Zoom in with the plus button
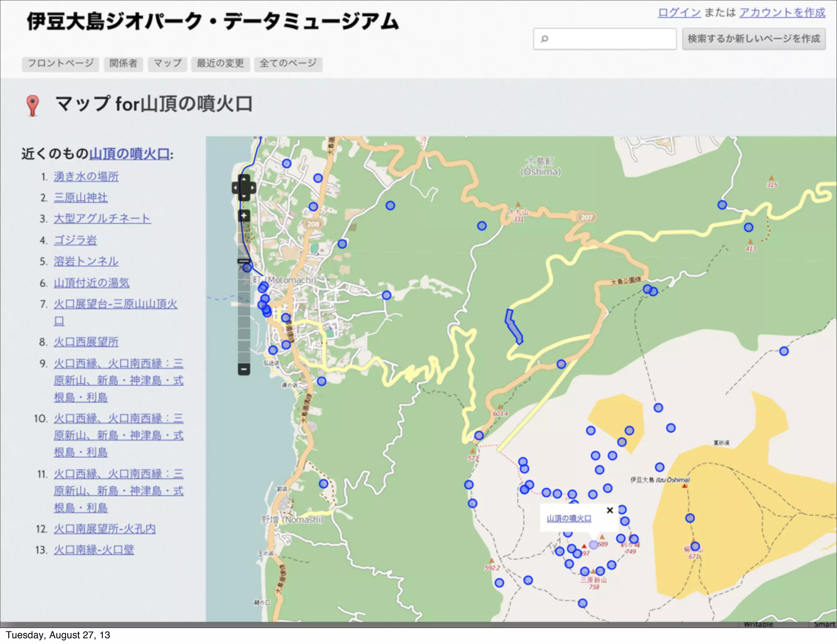Screen dimensions: 837x644 click(244, 215)
